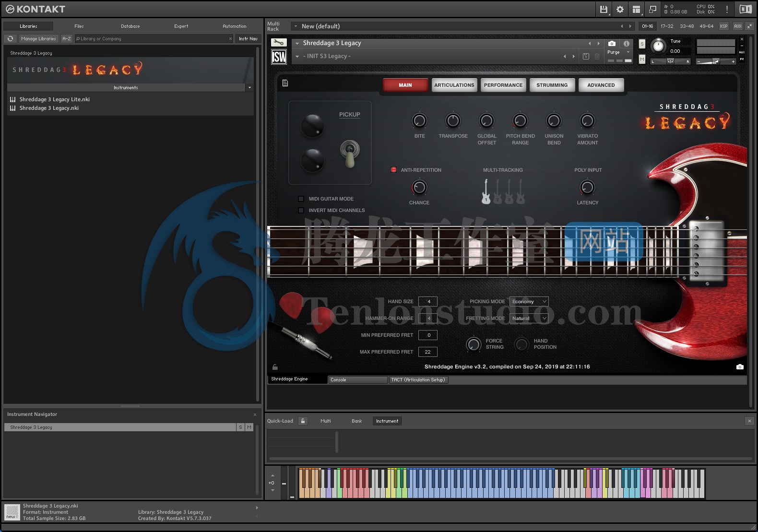Image resolution: width=758 pixels, height=532 pixels.
Task: Click the pan center icon between L and R
Action: (x=670, y=61)
